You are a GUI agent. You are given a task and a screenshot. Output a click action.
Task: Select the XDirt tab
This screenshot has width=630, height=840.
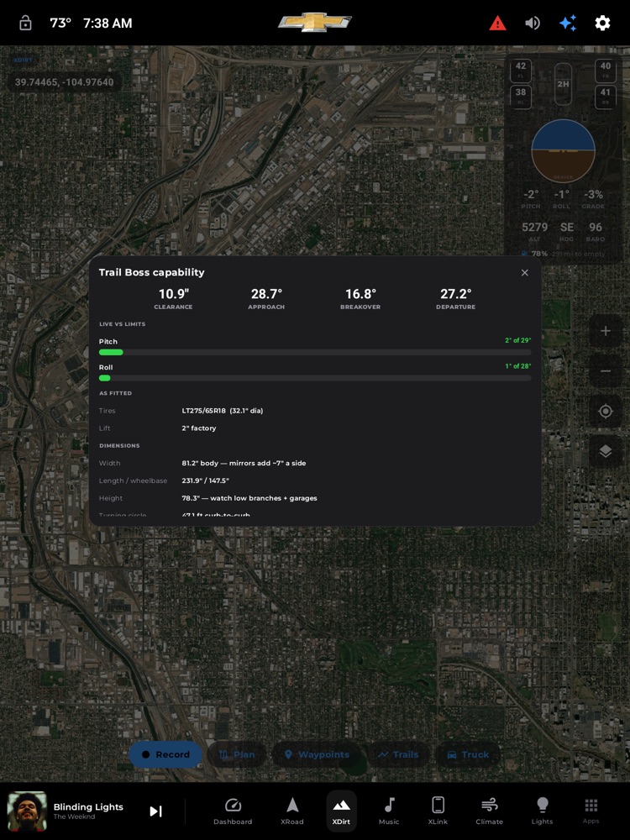tap(341, 811)
